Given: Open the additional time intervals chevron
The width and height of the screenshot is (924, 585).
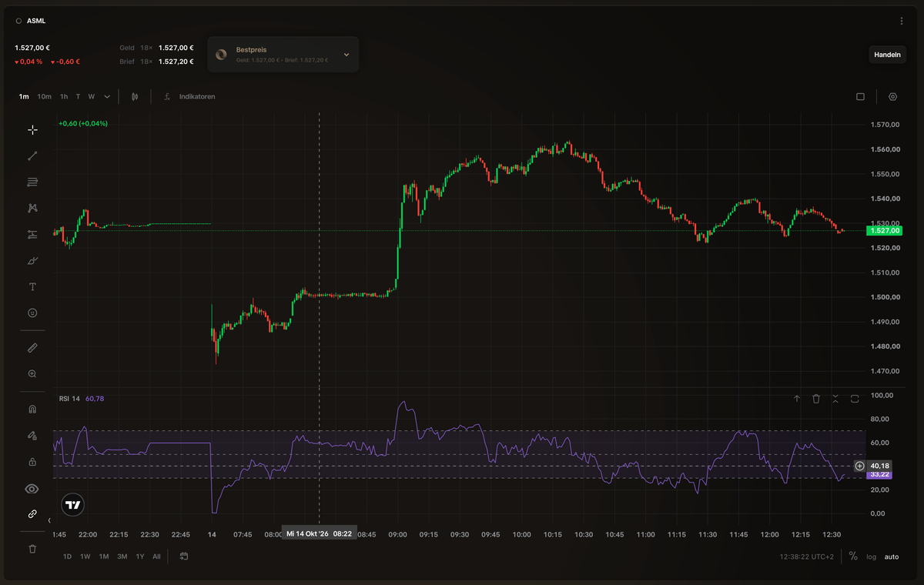Looking at the screenshot, I should point(107,96).
